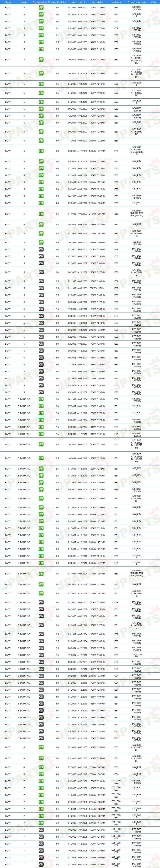Click PB fuel icon in N73 B60 6.0 row
Screen dimensions: 160x868
(41, 823)
